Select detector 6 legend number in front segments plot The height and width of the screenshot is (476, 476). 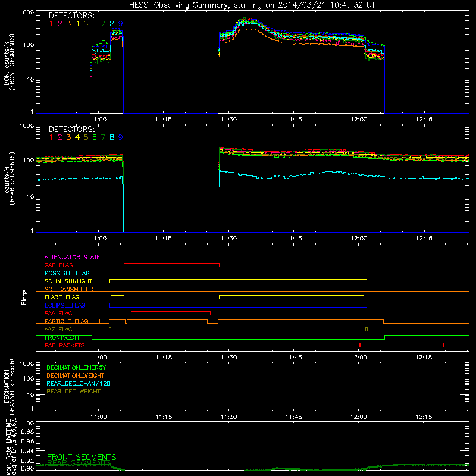click(95, 24)
